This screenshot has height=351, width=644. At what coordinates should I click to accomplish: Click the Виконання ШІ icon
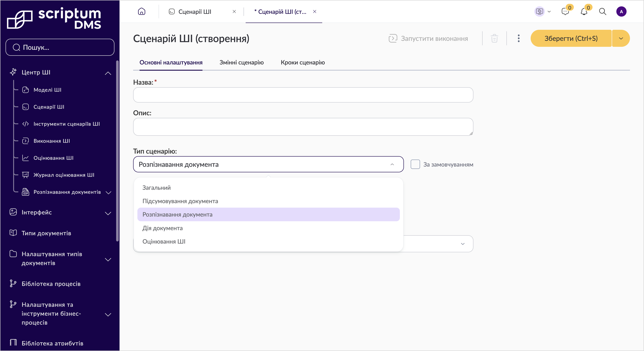(x=26, y=141)
